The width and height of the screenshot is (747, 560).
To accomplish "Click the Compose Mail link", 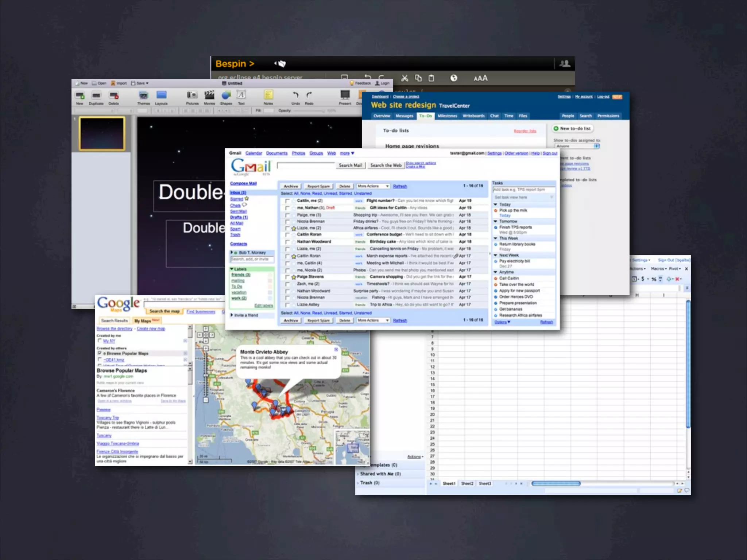I will coord(243,183).
